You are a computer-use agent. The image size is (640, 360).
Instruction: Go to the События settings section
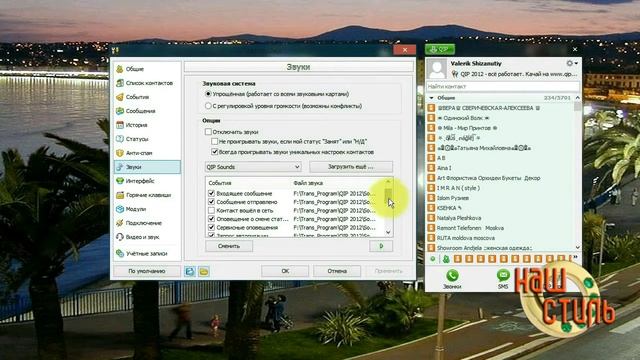tap(147, 97)
